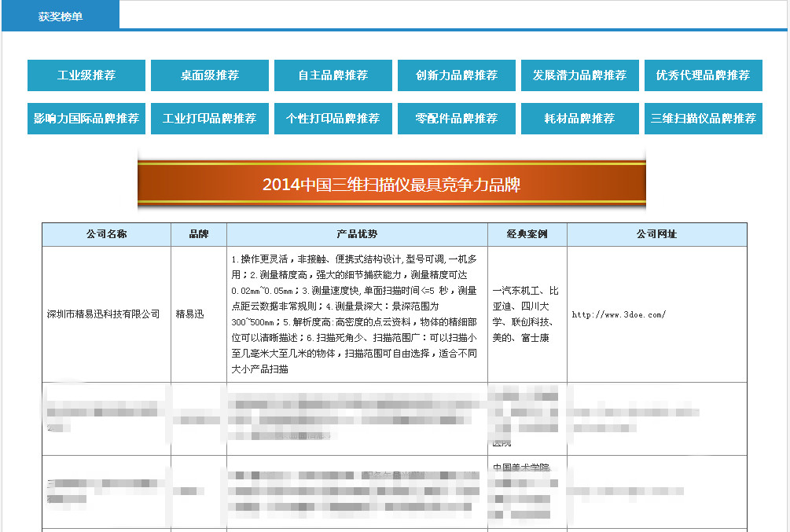Viewport: 790px width, 532px height.
Task: Click the 工业级推荐 button
Action: (86, 75)
